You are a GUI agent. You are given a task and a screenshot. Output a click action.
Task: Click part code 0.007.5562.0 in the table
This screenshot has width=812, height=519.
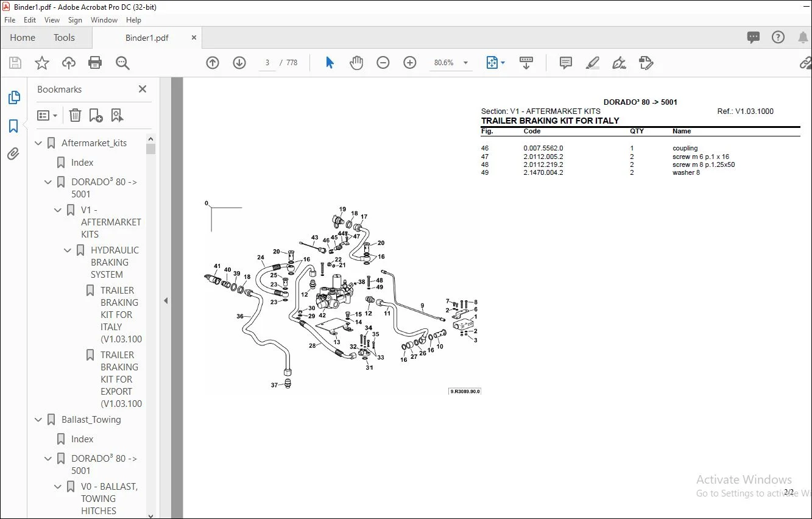tap(543, 148)
